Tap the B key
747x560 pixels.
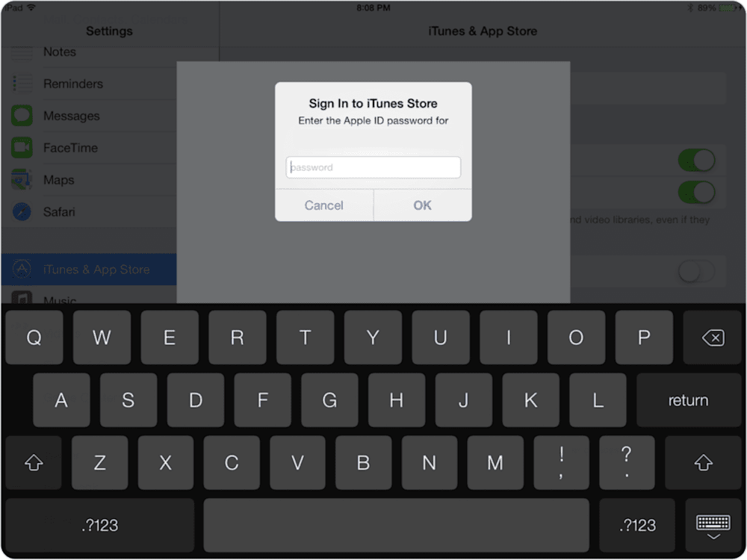(x=364, y=462)
